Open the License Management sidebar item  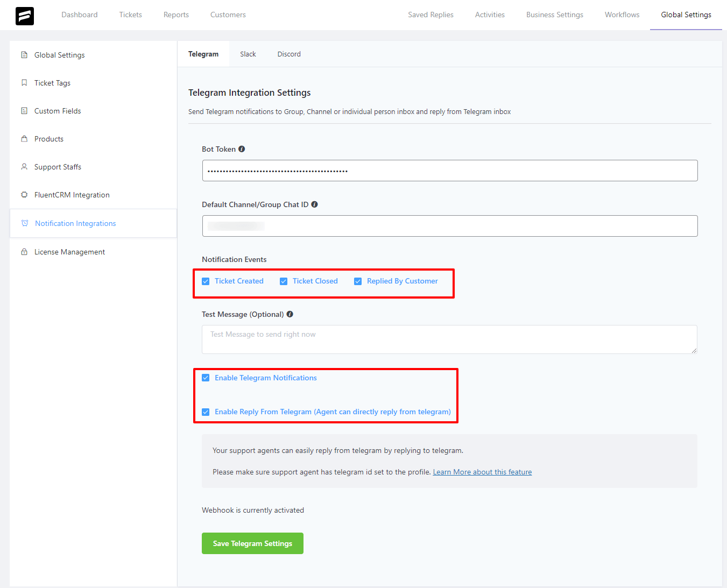[x=93, y=252]
